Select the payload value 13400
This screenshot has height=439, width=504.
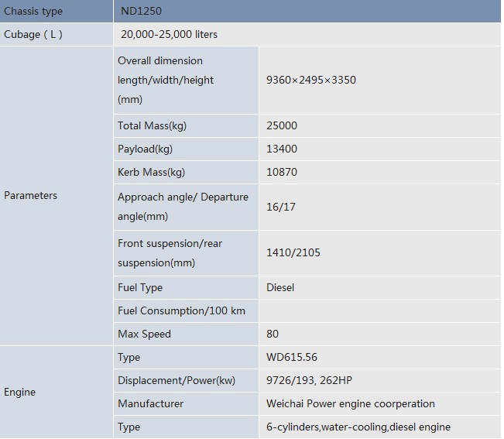(282, 149)
